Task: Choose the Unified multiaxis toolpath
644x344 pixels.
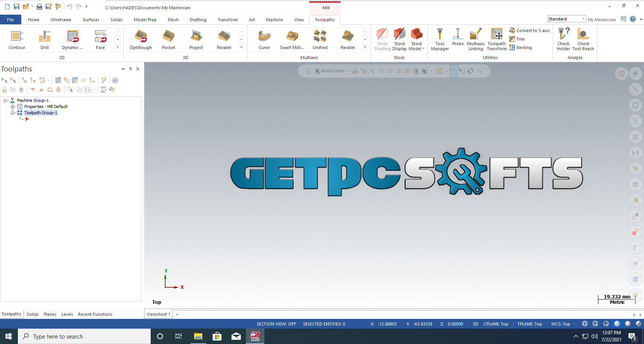Action: pos(320,39)
